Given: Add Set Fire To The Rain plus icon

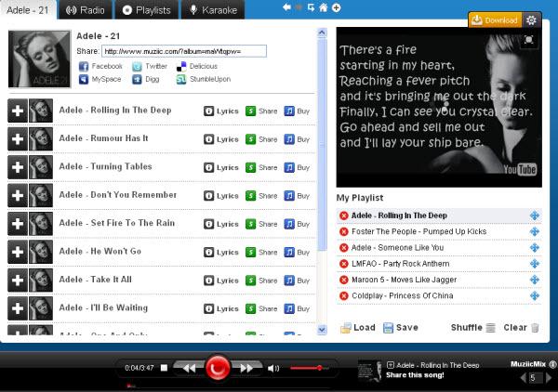Looking at the screenshot, I should coord(18,224).
